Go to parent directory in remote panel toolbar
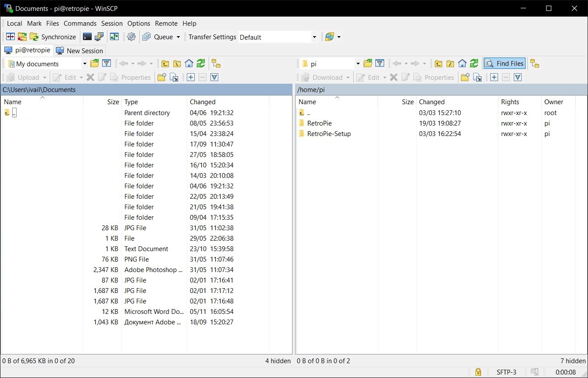 pyautogui.click(x=438, y=64)
